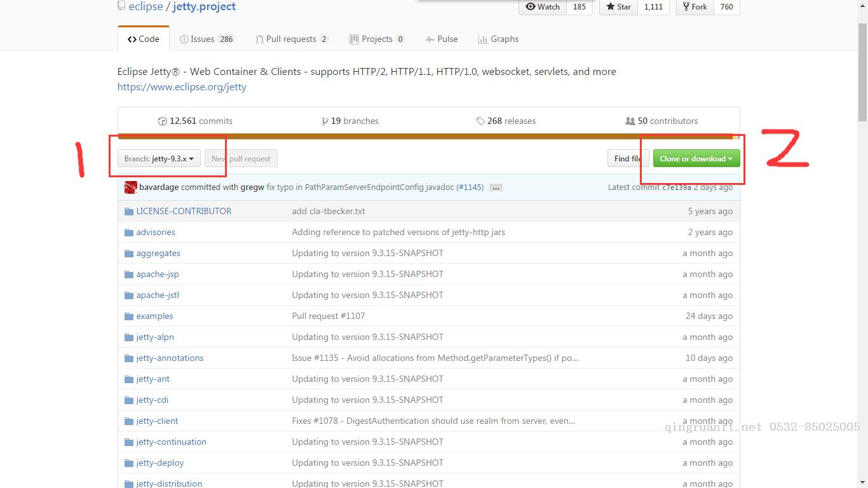Switch to the Code tab
This screenshot has height=488, width=868.
tap(144, 39)
